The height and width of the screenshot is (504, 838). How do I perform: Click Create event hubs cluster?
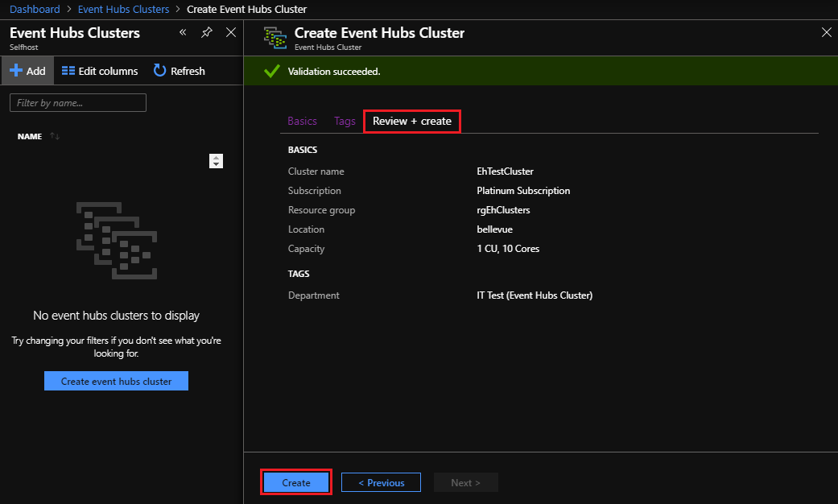pos(115,380)
